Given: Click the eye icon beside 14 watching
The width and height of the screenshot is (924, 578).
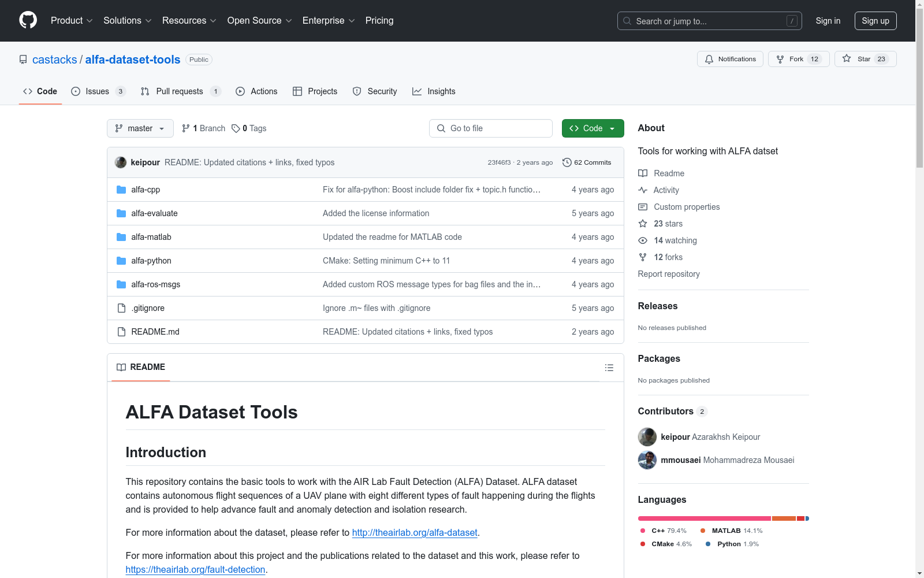Looking at the screenshot, I should [643, 240].
